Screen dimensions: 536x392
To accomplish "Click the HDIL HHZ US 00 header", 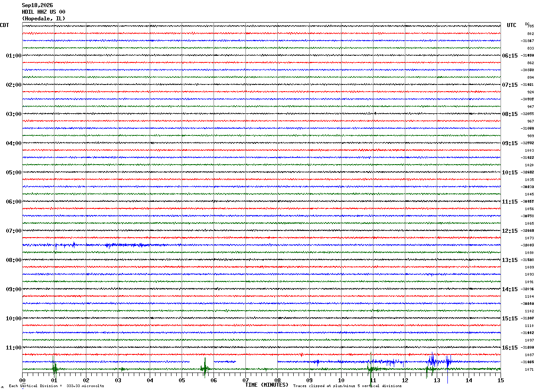I will click(x=43, y=12).
